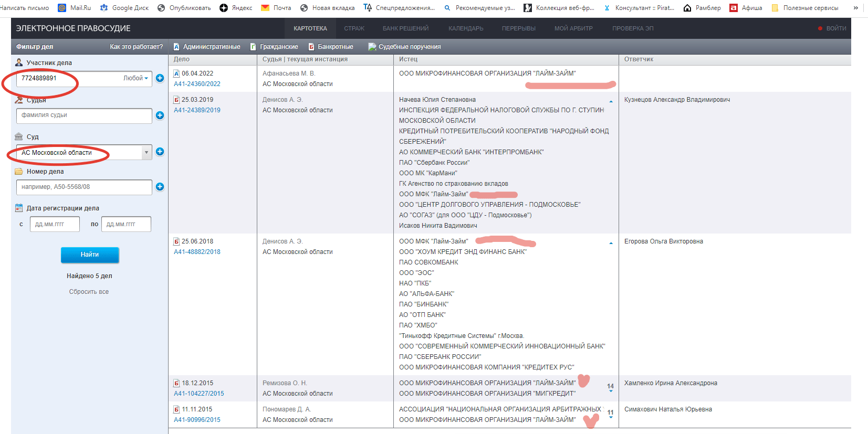This screenshot has width=868, height=434.
Task: Open Коллекция веб-фр... bookmark
Action: point(559,8)
